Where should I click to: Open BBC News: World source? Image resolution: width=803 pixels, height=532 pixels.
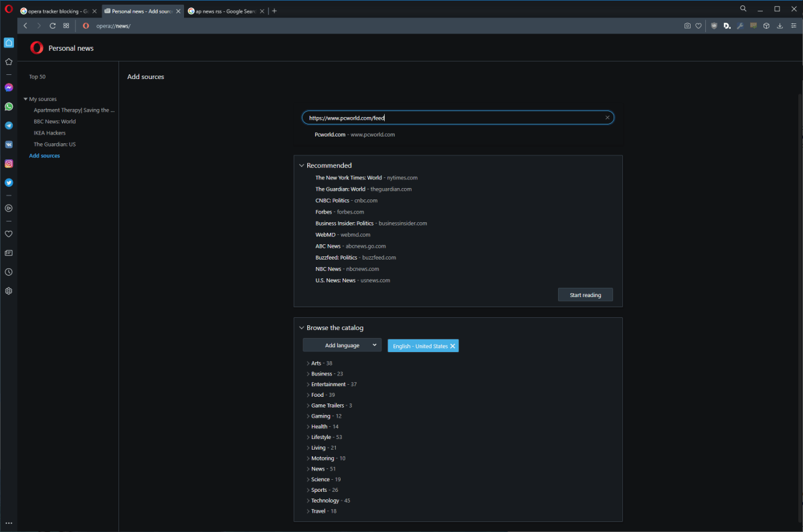55,122
